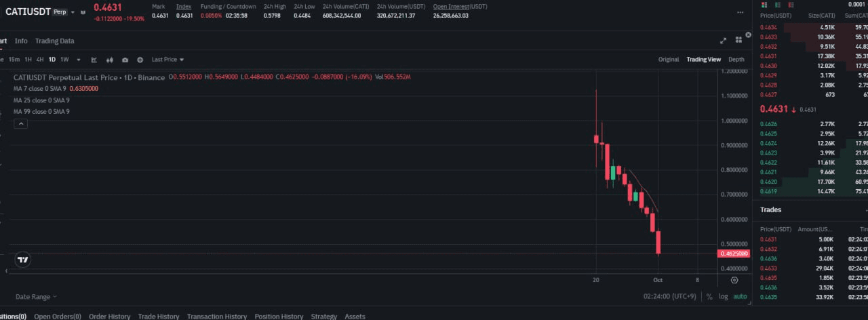This screenshot has width=868, height=320.
Task: Toggle log scale on price axis
Action: [724, 297]
